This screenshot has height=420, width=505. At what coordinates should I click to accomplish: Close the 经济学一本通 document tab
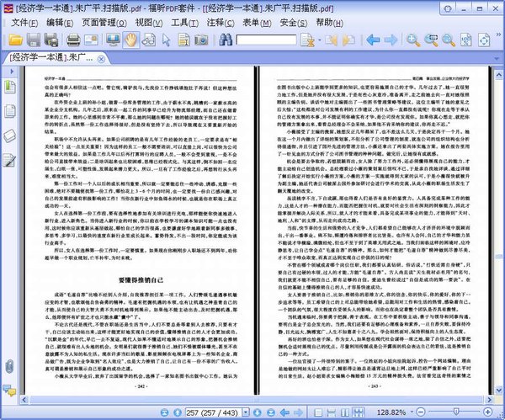(101, 59)
